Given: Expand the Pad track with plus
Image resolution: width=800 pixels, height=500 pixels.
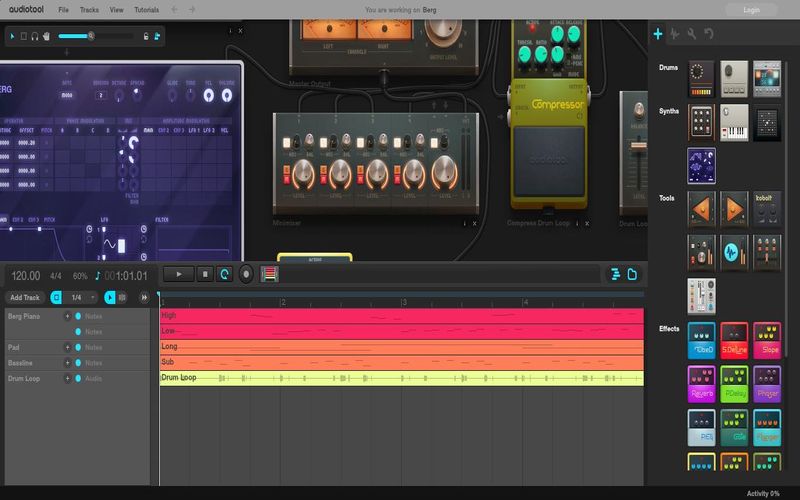Looking at the screenshot, I should point(67,347).
